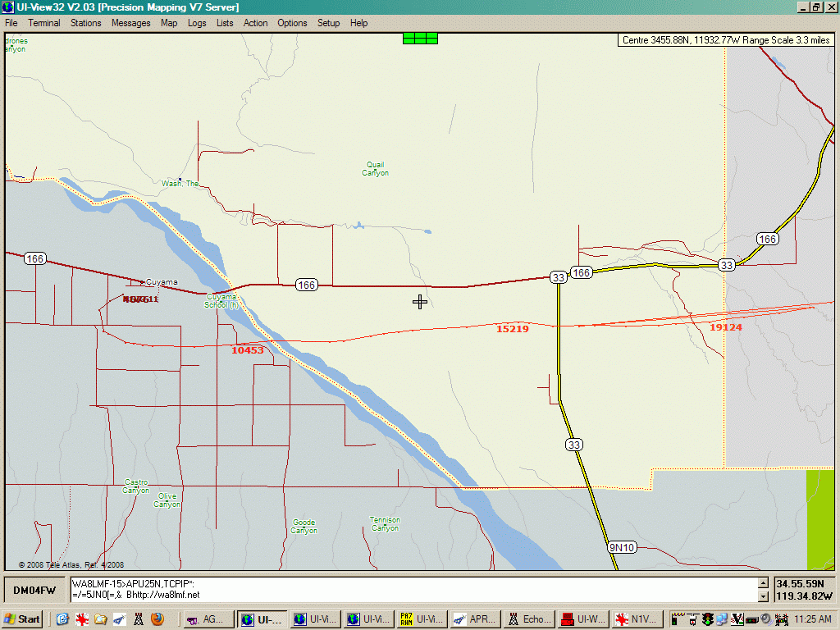
Task: Click the red UI-W... taskbar button
Action: (x=582, y=619)
